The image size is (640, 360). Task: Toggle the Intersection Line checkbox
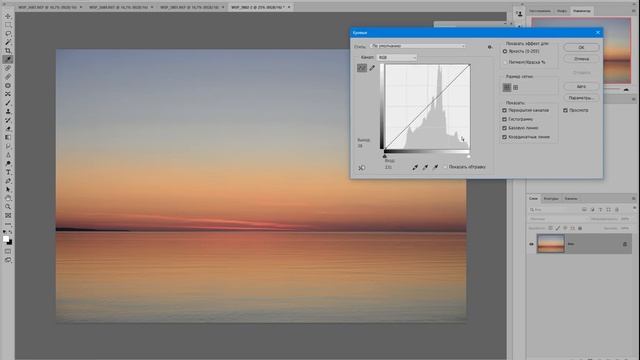504,137
